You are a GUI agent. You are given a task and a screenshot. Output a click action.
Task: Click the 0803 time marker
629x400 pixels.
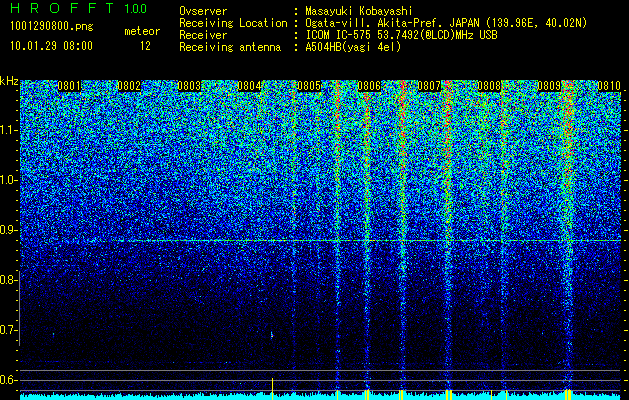coord(189,86)
